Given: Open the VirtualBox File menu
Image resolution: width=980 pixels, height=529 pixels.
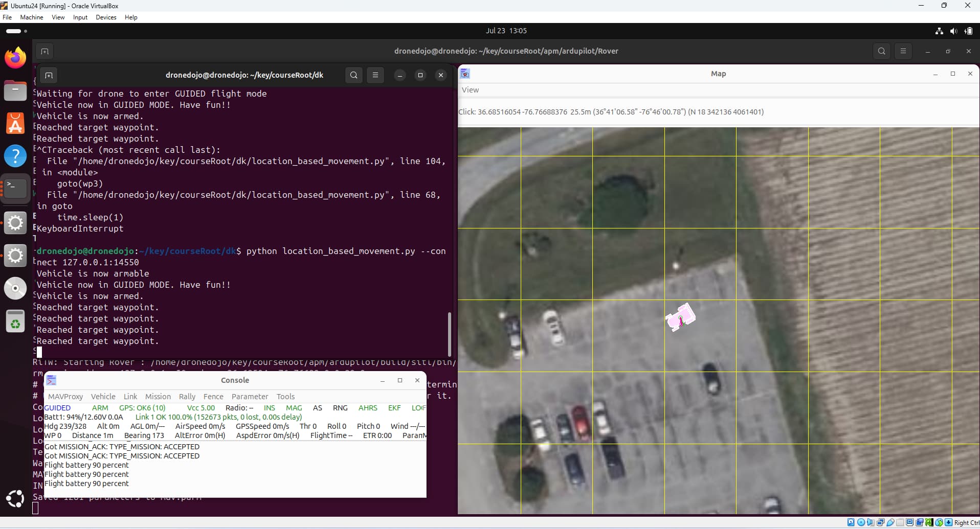Looking at the screenshot, I should point(7,17).
